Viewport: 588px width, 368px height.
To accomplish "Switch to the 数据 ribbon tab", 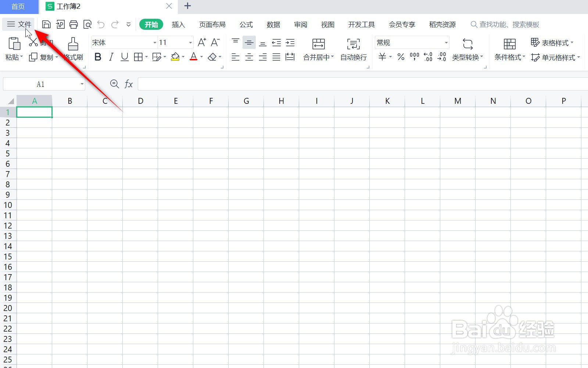I will [x=273, y=24].
